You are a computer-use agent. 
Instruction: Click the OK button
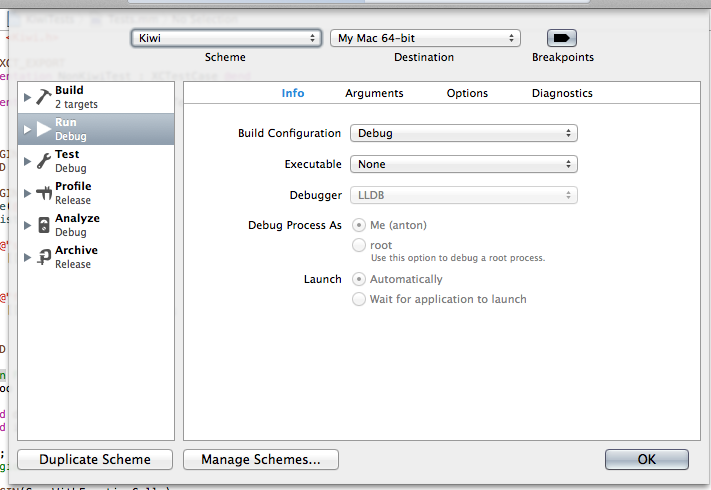tap(647, 459)
